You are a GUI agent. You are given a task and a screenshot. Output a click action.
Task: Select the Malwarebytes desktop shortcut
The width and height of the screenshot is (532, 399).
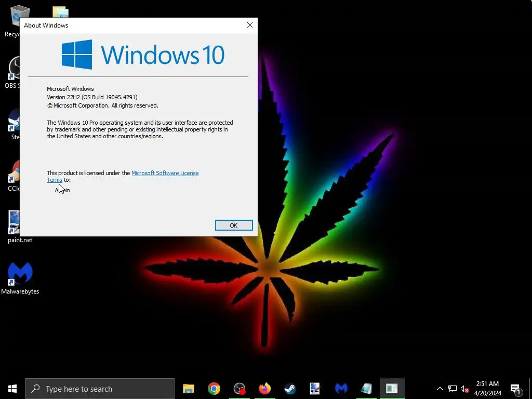coord(20,278)
